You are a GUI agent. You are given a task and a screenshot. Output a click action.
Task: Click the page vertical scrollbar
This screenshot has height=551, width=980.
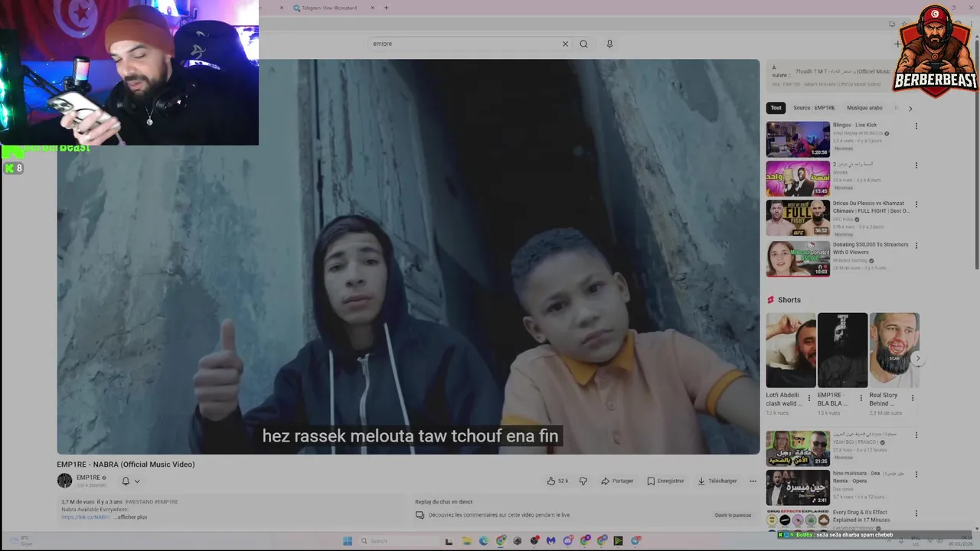(x=976, y=153)
